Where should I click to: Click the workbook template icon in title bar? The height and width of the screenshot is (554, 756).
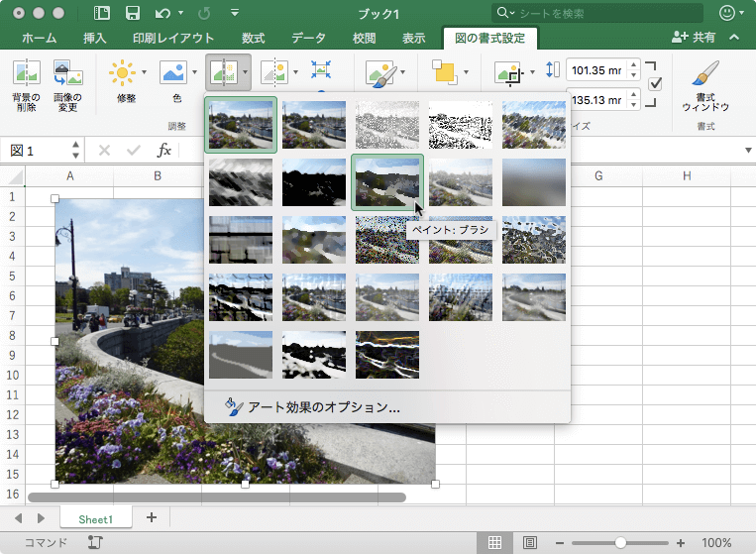102,13
